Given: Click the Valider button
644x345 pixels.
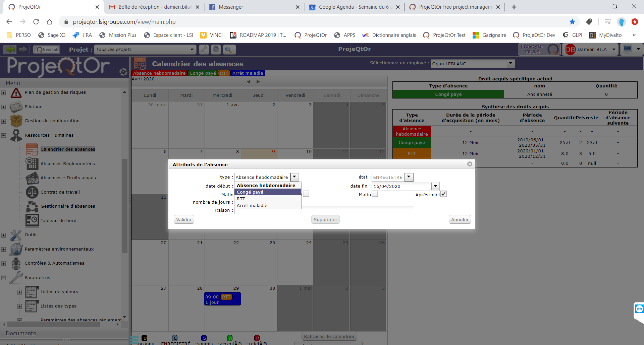Looking at the screenshot, I should (x=184, y=220).
